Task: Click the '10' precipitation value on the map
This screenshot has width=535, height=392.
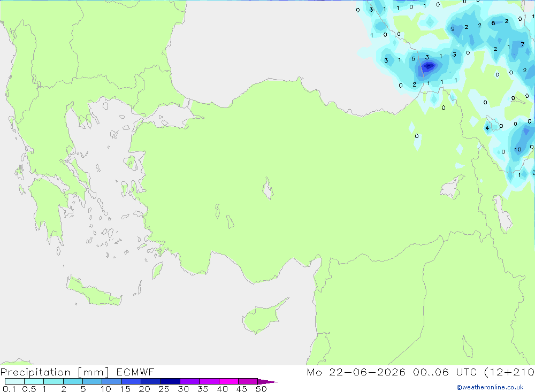Action: (x=518, y=149)
